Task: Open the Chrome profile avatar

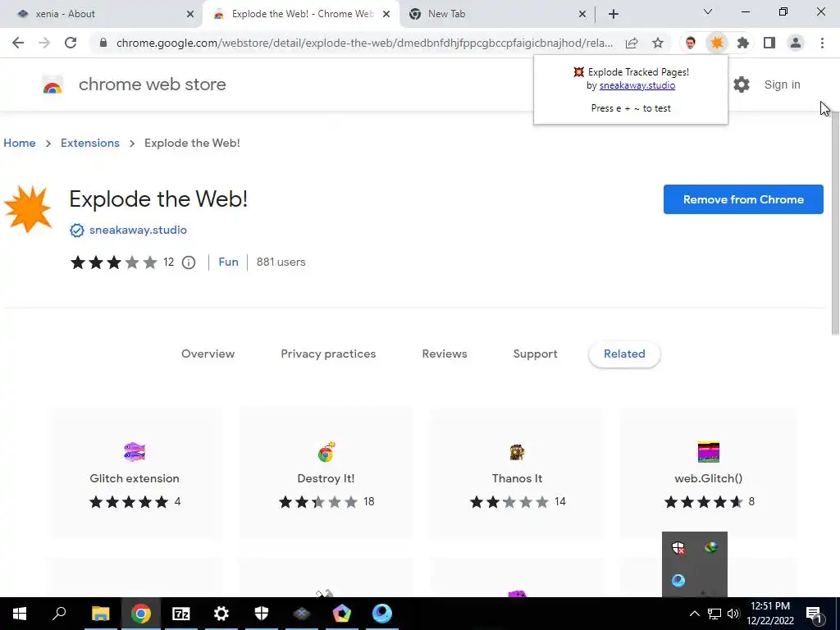Action: [x=796, y=43]
